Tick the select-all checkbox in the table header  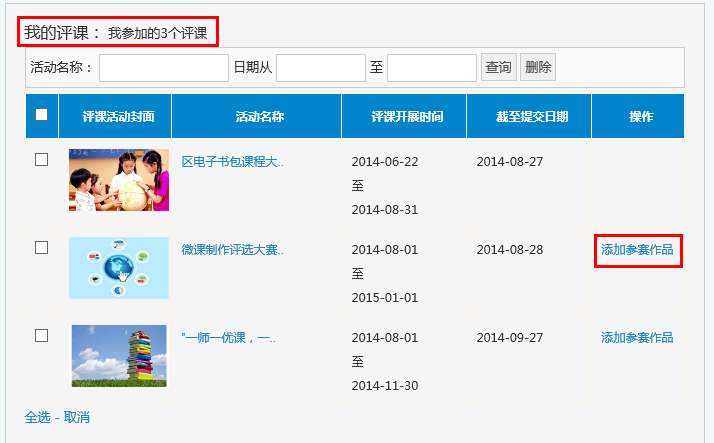(x=41, y=114)
